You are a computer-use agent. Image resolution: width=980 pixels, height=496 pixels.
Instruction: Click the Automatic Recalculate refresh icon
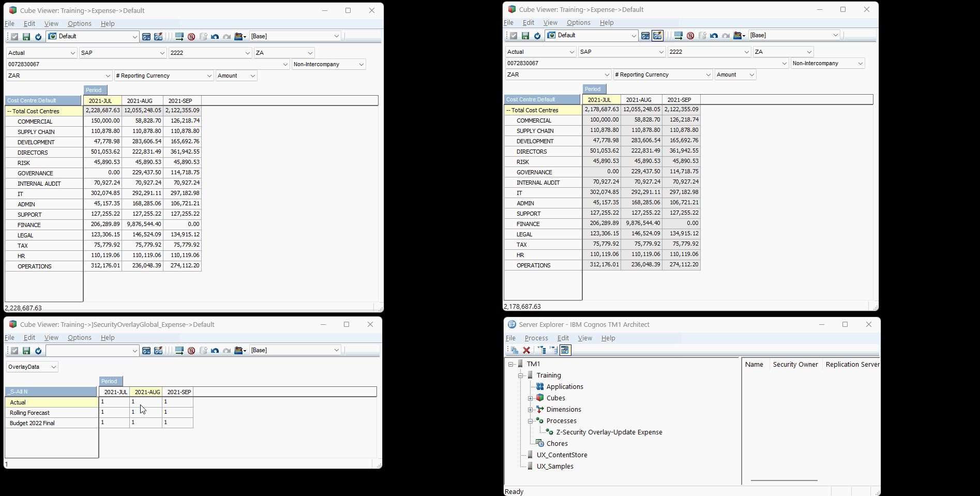point(38,36)
